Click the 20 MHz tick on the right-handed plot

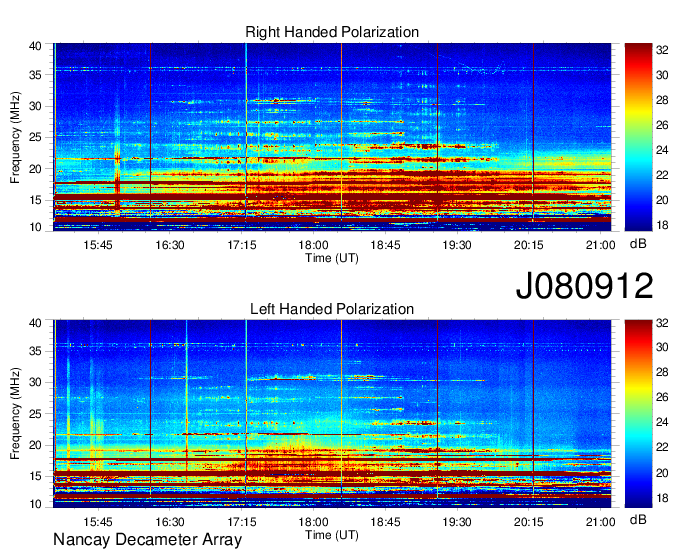(35, 169)
